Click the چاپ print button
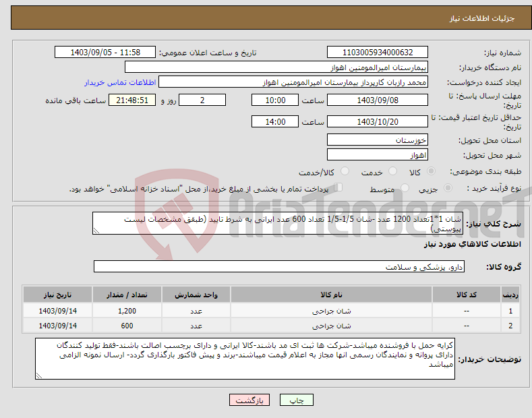The width and height of the screenshot is (532, 418). tap(297, 400)
